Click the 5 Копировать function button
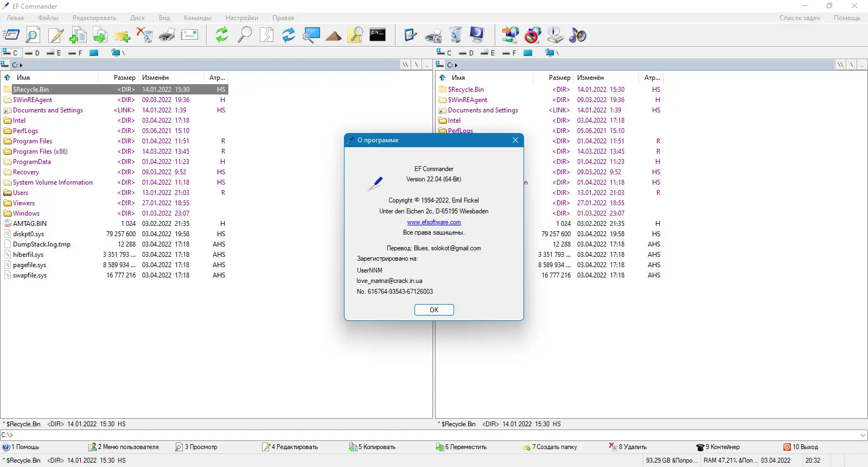Viewport: 868px width, 467px height. pos(372,447)
